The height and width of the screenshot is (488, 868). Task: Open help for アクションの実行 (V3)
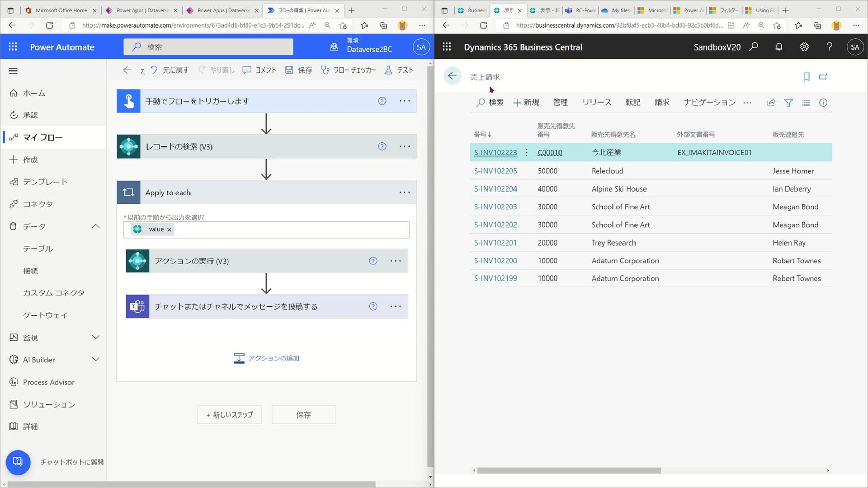[x=373, y=261]
